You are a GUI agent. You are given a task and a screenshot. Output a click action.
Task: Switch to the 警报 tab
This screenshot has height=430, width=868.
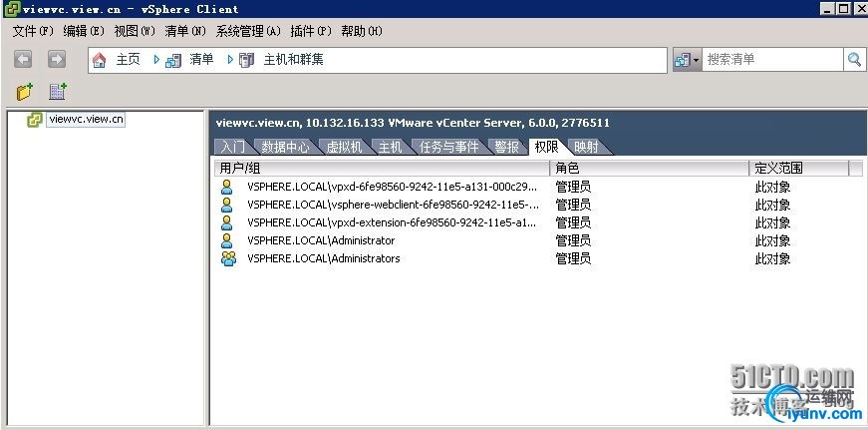click(x=507, y=147)
